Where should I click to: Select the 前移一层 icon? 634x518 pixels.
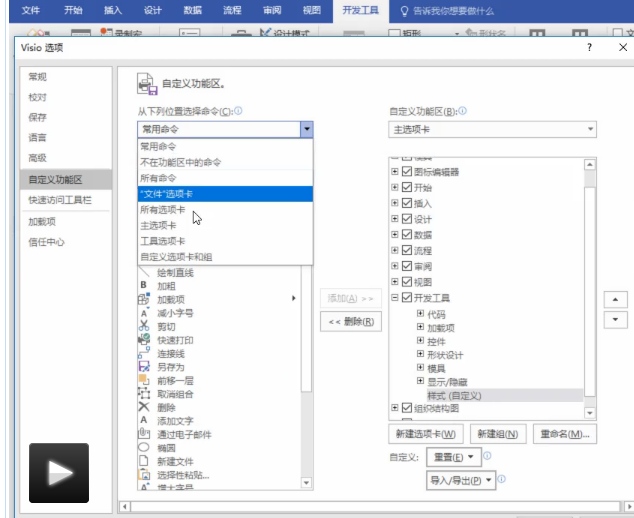(144, 380)
